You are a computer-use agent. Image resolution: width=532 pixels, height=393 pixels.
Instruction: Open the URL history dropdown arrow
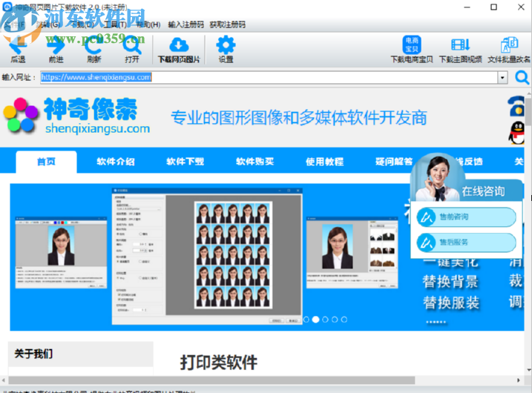[x=502, y=78]
